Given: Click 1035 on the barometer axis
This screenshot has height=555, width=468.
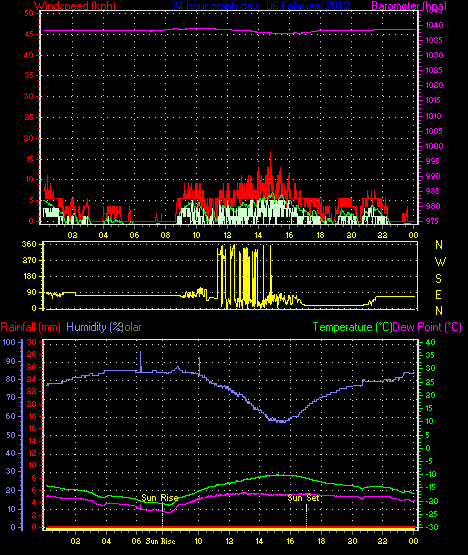Looking at the screenshot, I should click(434, 40).
